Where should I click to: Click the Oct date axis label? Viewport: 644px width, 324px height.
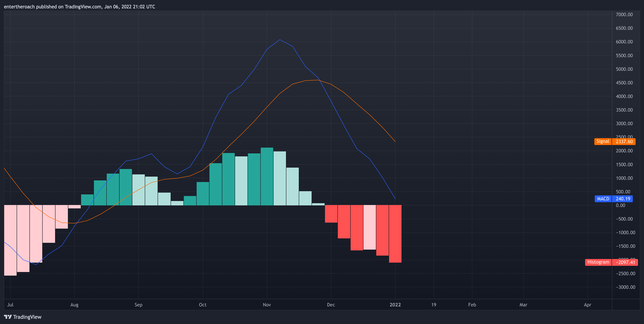(x=203, y=305)
